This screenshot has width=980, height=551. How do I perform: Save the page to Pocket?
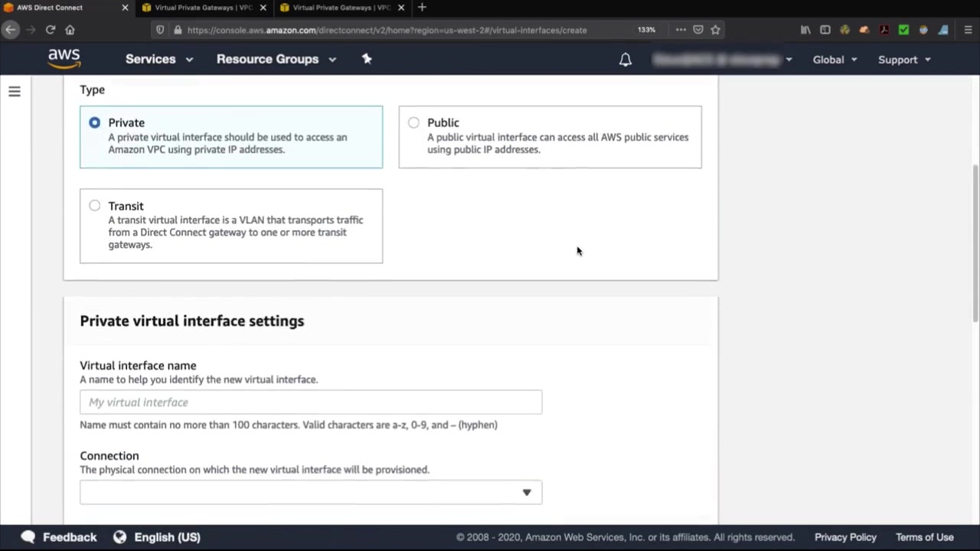[x=698, y=30]
